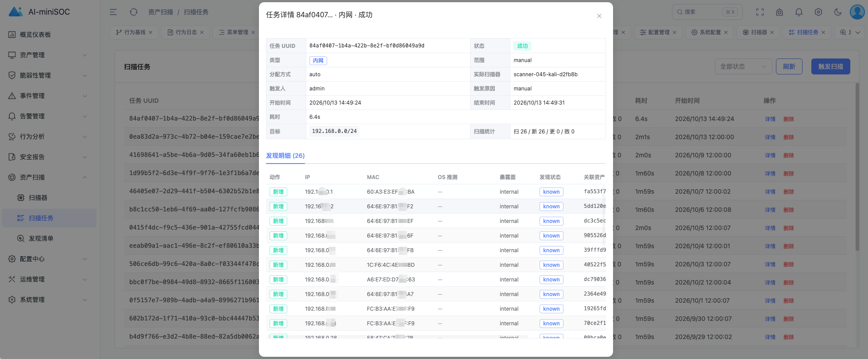The height and width of the screenshot is (359, 868).
Task: Toggle fullscreen mode icon
Action: (760, 12)
